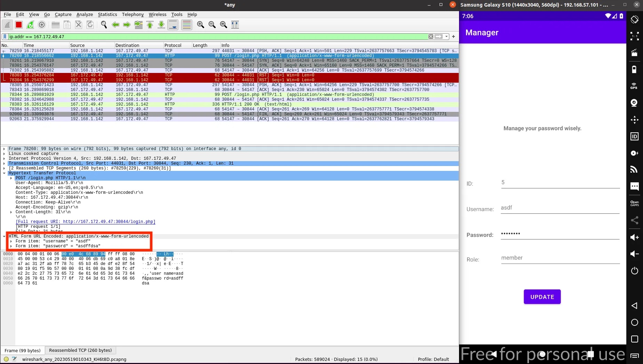The width and height of the screenshot is (643, 364).
Task: Open Genymotion battery widget
Action: click(635, 69)
